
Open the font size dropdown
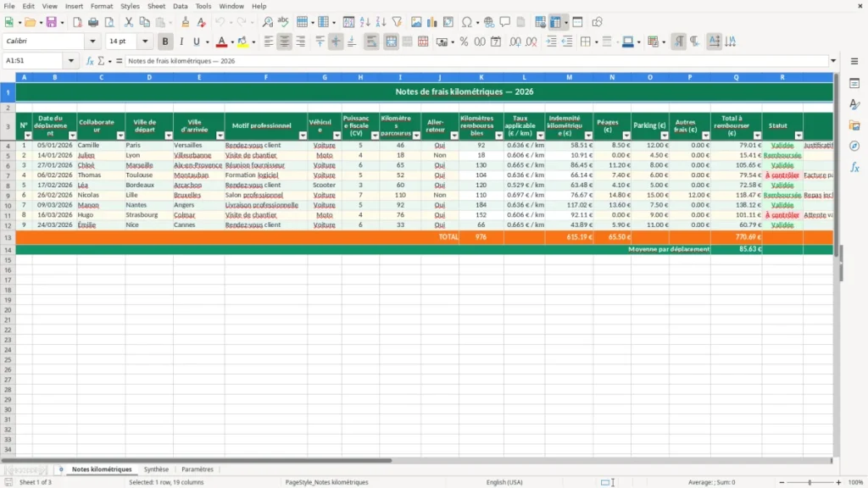145,42
